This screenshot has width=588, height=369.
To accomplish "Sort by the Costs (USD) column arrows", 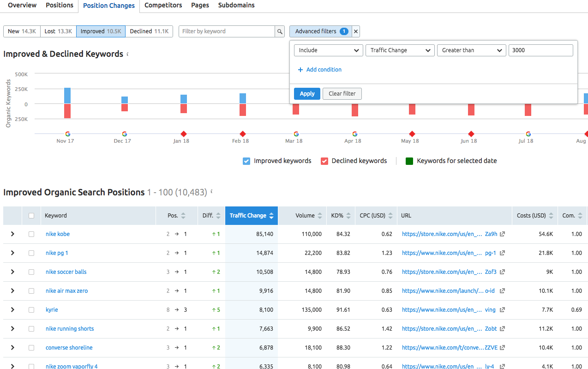I will point(551,216).
